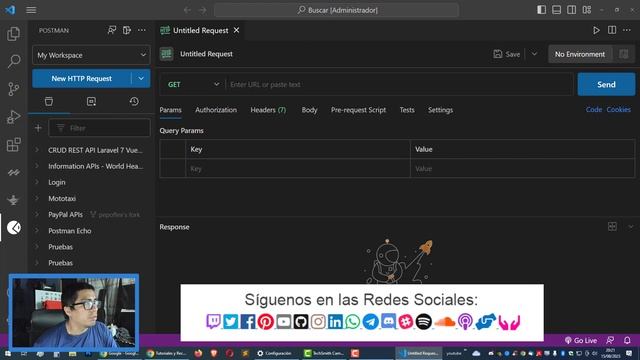Screen dimensions: 640x360
Task: Click Go Live in the status bar
Action: [x=581, y=340]
